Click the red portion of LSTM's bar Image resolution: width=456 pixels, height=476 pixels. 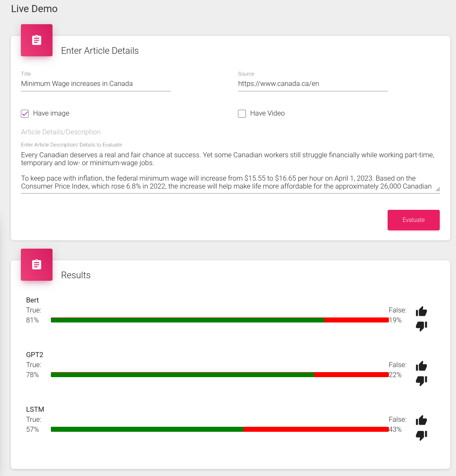(316, 429)
